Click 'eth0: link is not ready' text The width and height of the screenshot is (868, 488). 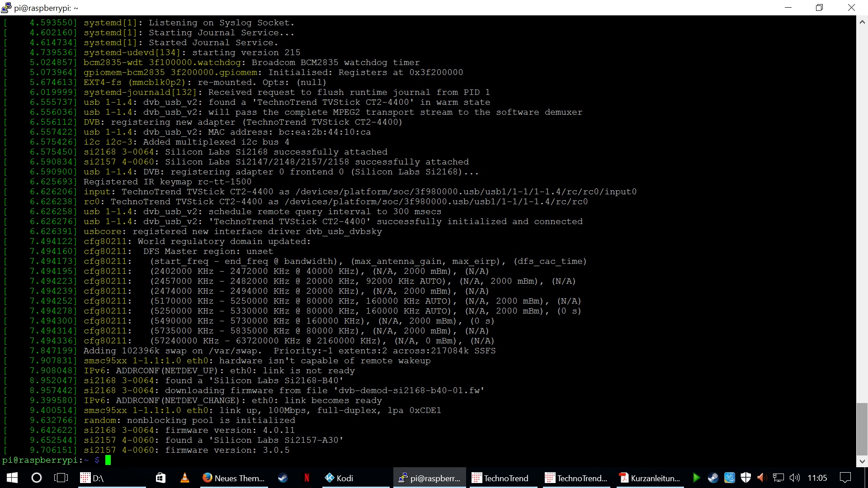tap(292, 371)
